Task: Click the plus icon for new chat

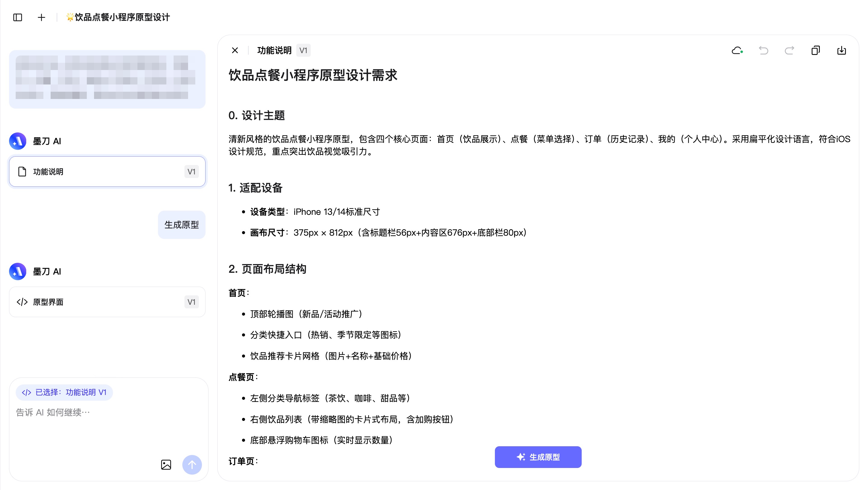Action: coord(41,17)
